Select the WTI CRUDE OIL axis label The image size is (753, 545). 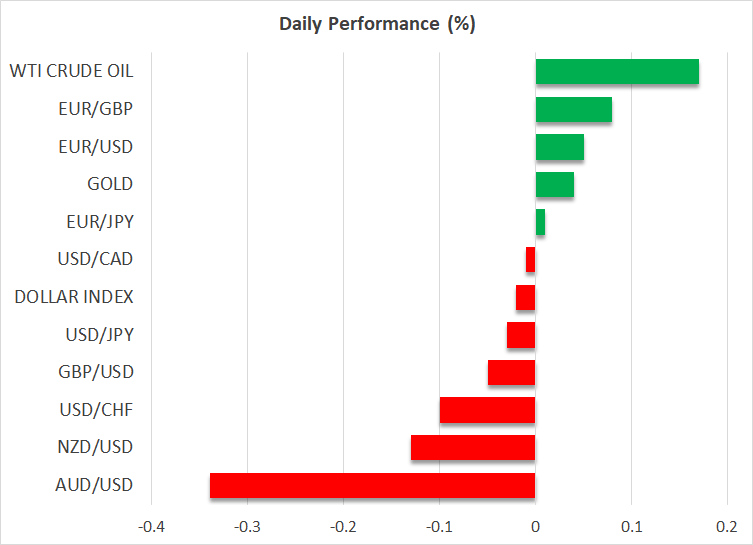pyautogui.click(x=71, y=72)
